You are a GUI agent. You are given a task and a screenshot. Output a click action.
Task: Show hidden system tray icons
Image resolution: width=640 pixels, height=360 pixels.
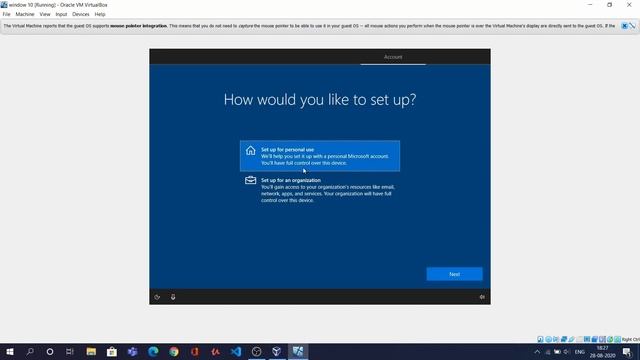(537, 352)
